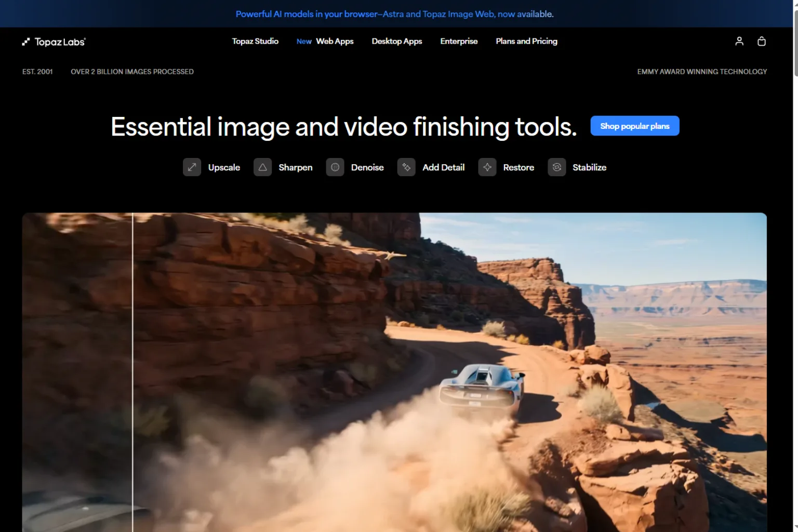The image size is (798, 532).
Task: Click the Topaz Labs logo
Action: (54, 42)
